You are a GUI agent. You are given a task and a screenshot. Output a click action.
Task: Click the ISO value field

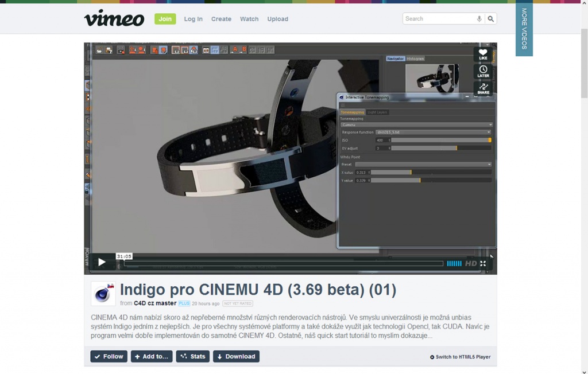pyautogui.click(x=383, y=140)
